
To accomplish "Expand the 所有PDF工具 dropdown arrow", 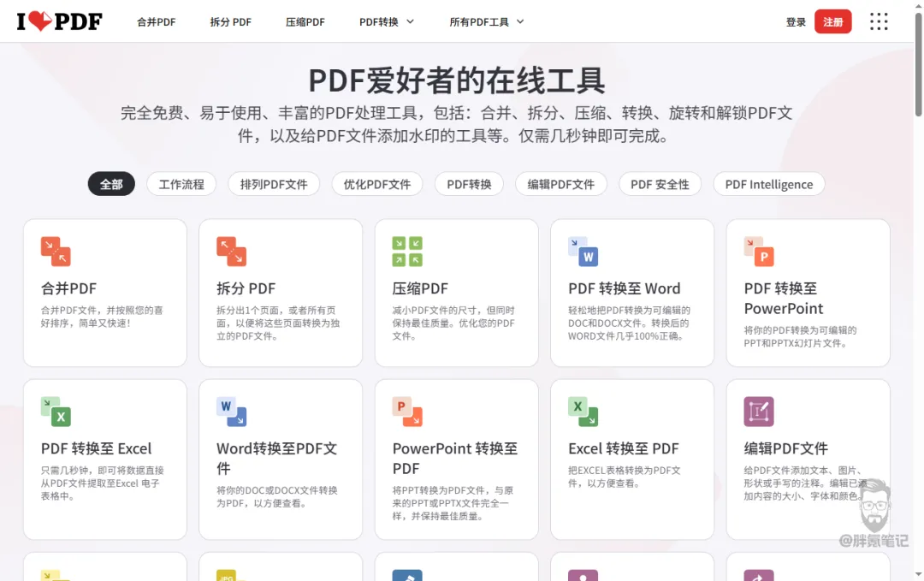I will [520, 21].
